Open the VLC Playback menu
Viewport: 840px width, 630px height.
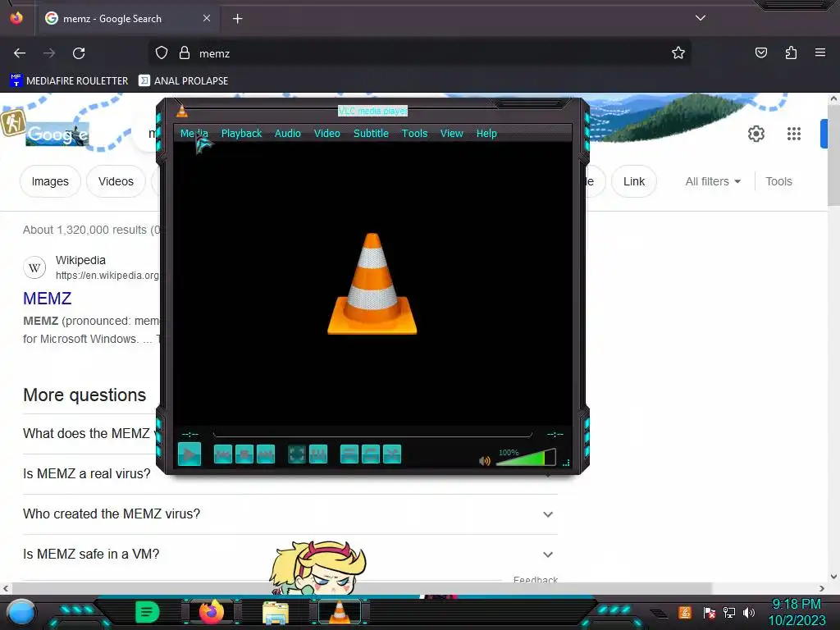click(242, 134)
